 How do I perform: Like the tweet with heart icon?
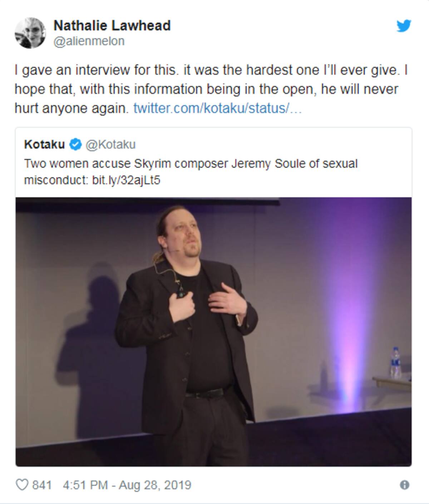coord(22,485)
